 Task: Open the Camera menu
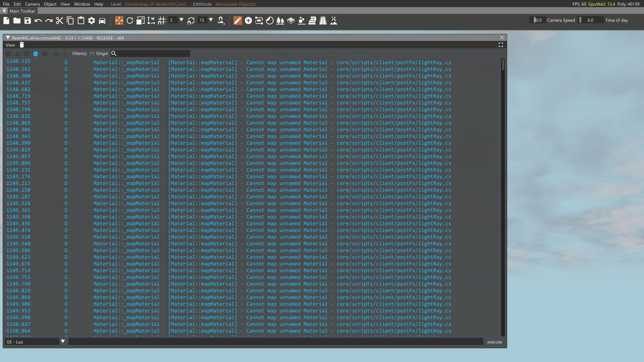tap(32, 4)
